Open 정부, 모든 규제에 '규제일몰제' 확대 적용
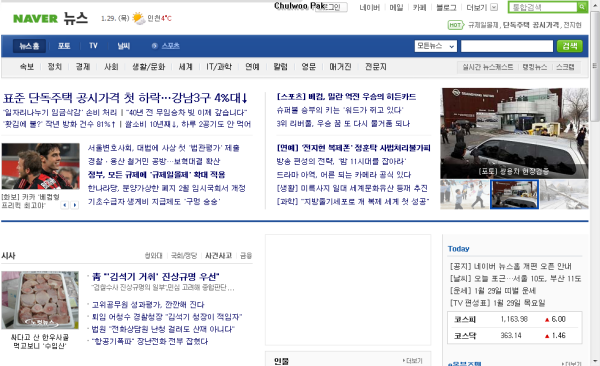Viewport: 600px width, 366px height. pyautogui.click(x=157, y=175)
